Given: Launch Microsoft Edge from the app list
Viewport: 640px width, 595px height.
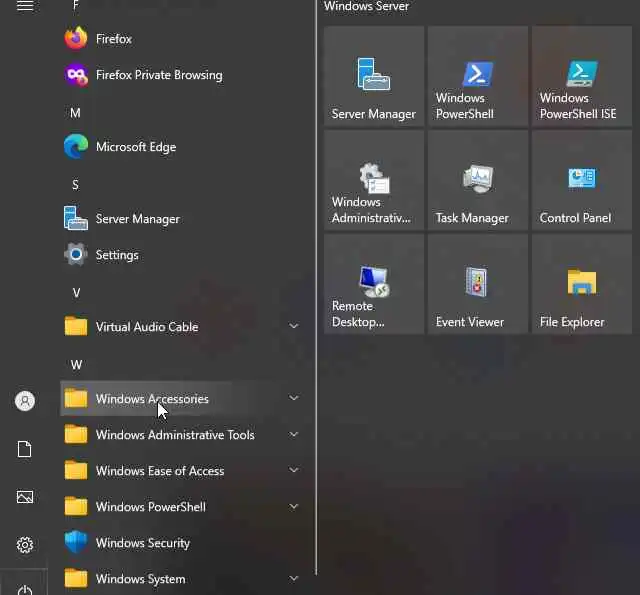Looking at the screenshot, I should [x=180, y=147].
